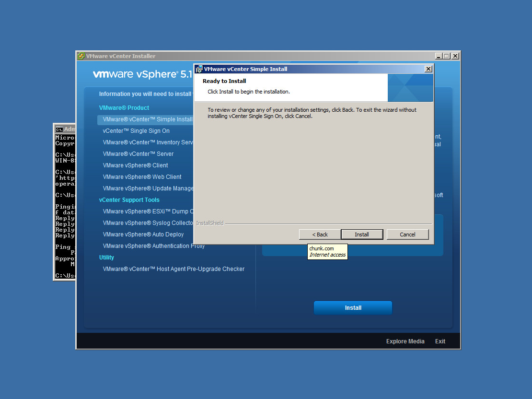Choose VMware vSphere Client entry
The height and width of the screenshot is (399, 532).
[135, 165]
